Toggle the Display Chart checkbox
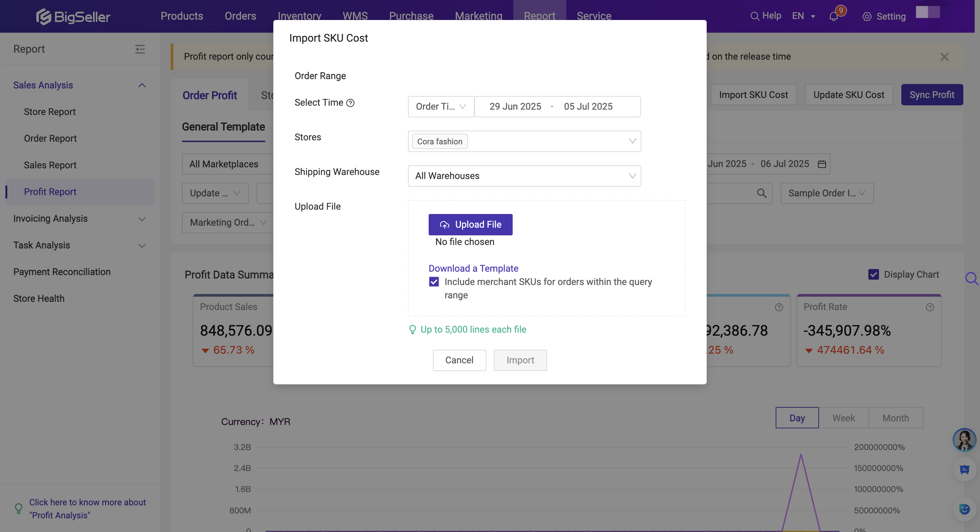The height and width of the screenshot is (532, 980). click(873, 274)
